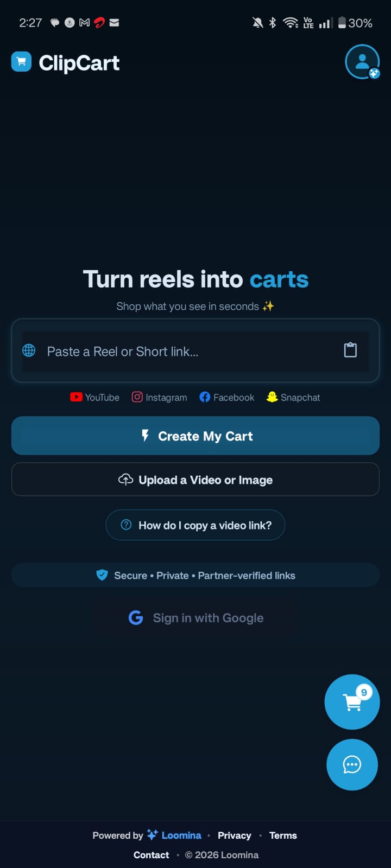Tap the ClipCart cart logo icon
Screen dimensions: 391x868
(x=22, y=62)
